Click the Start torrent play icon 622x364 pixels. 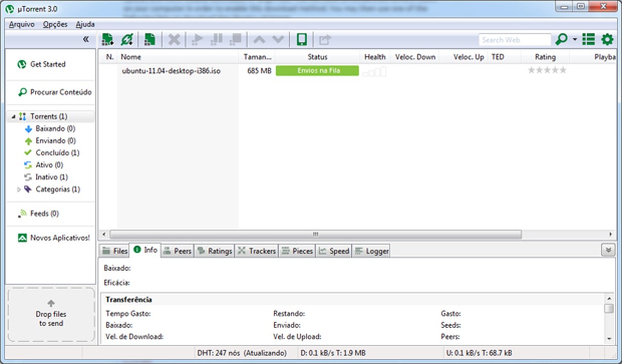click(x=197, y=39)
